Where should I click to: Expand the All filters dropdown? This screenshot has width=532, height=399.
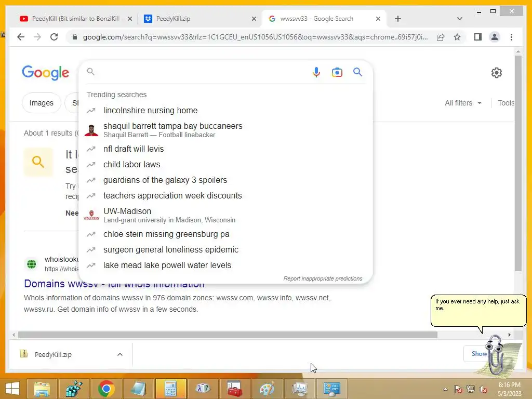click(x=463, y=103)
